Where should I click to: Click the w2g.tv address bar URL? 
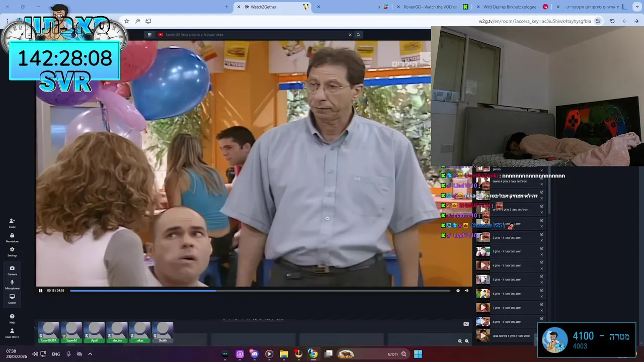534,21
